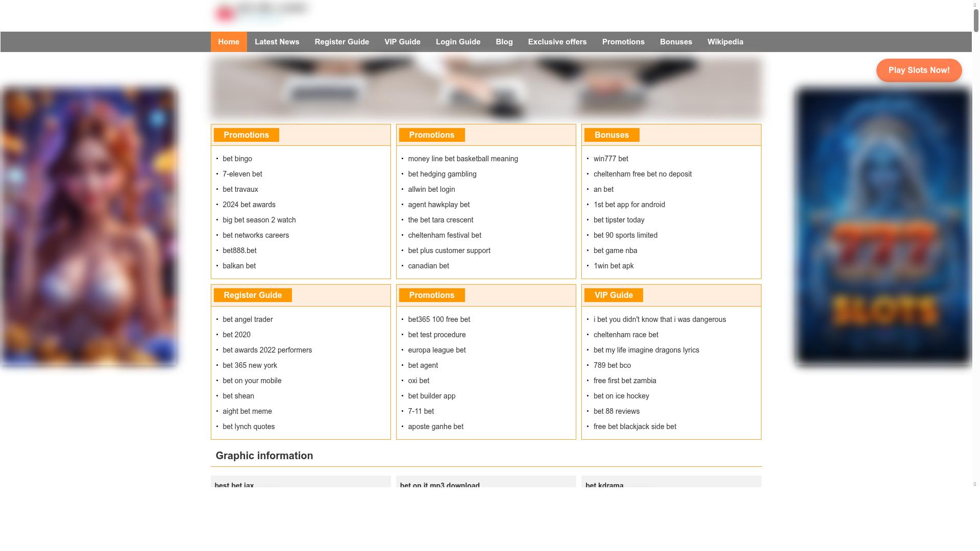Click the Bonuses section header label
980x551 pixels.
611,135
